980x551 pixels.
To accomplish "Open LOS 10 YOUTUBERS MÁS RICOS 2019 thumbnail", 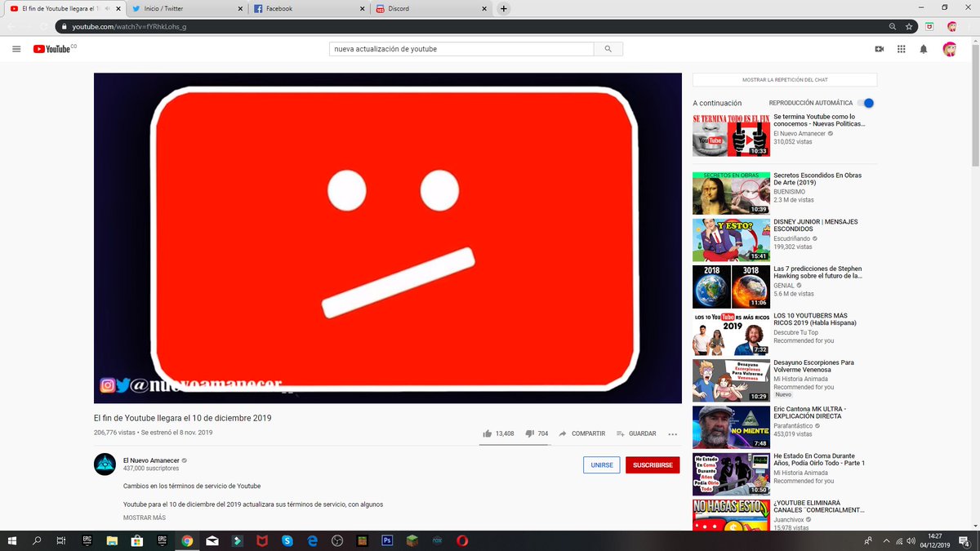I will click(x=731, y=333).
